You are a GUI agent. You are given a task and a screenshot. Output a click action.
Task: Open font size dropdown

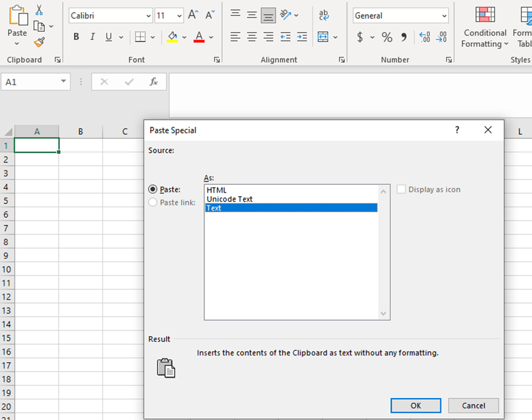click(x=179, y=16)
